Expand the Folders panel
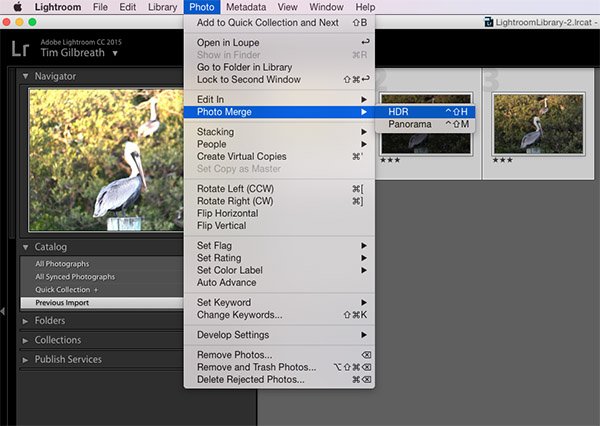The image size is (600, 426). click(x=26, y=321)
